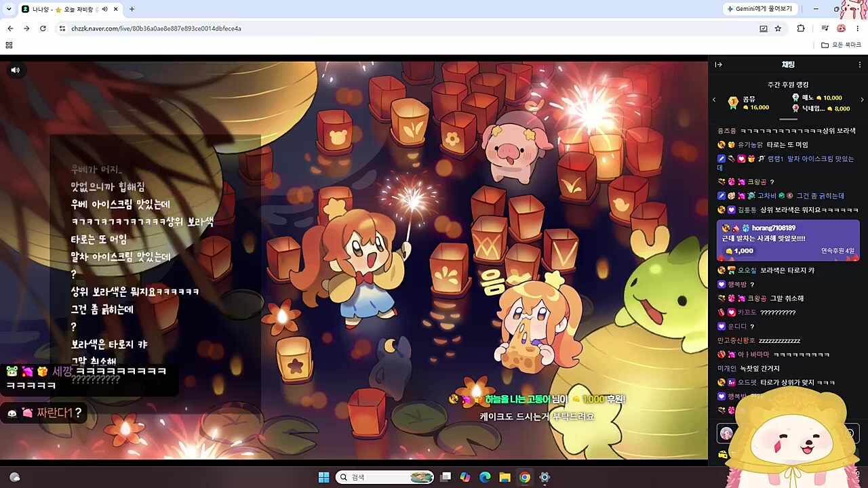Collapse the chat panel with the arrow icon
Viewport: 868px width, 488px height.
pos(719,64)
